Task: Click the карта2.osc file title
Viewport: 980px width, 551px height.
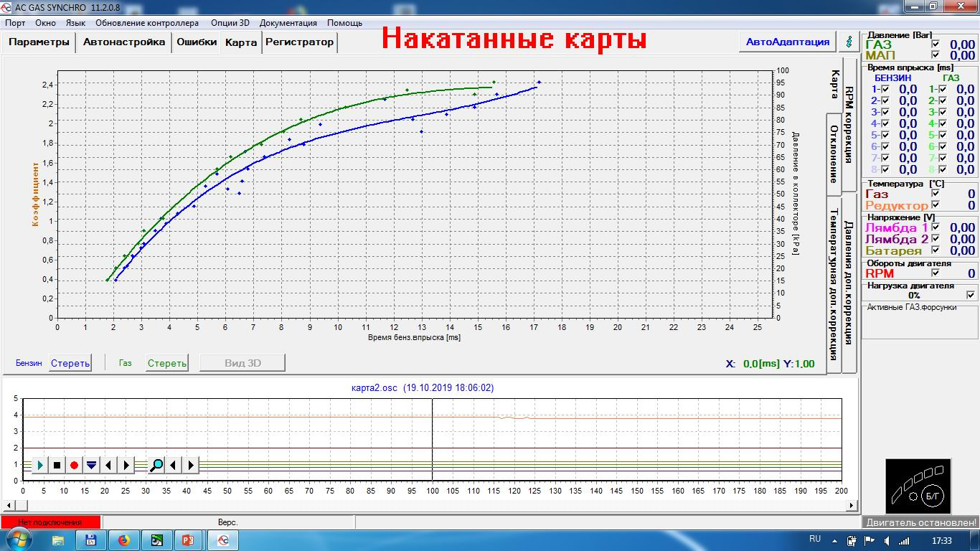Action: tap(423, 387)
